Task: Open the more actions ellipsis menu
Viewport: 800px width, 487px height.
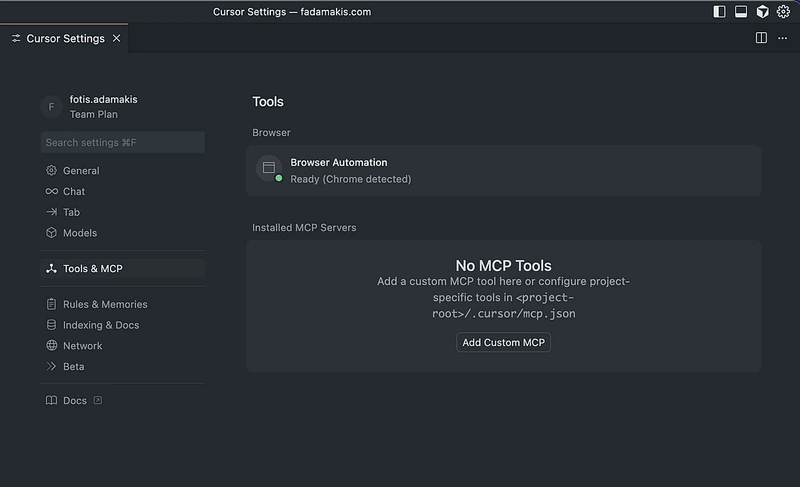Action: pyautogui.click(x=782, y=38)
